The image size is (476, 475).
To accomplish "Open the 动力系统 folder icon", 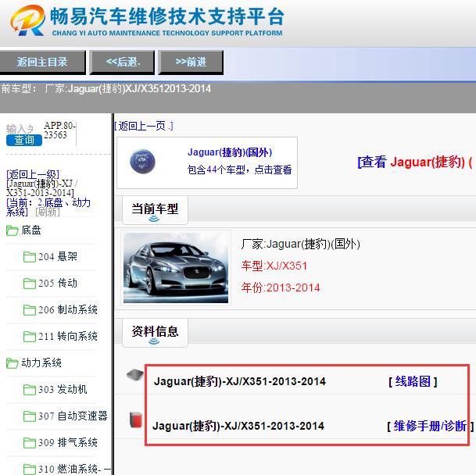I will click(13, 363).
